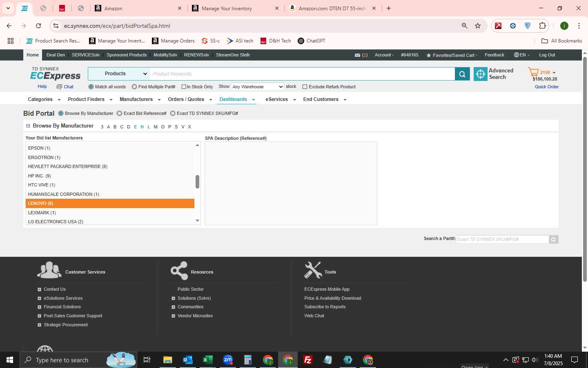Screen dimensions: 588x368
Task: Click the manufacturer list scrollbar thumb
Action: point(197,182)
